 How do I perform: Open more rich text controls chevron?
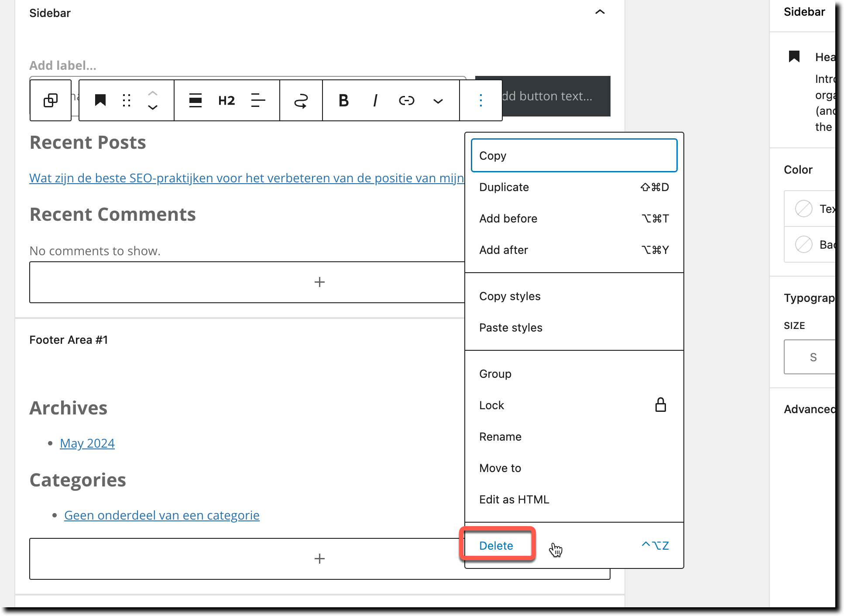click(x=438, y=101)
